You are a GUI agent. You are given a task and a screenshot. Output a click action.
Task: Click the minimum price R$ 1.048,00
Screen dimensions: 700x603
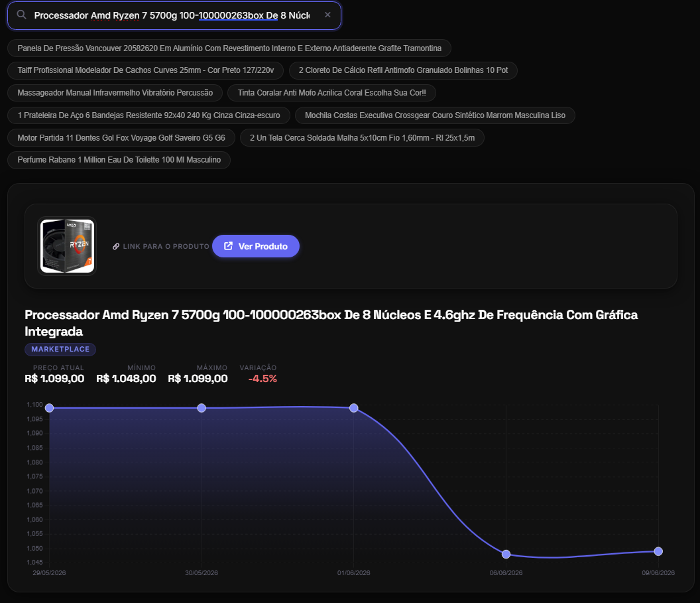pyautogui.click(x=127, y=379)
